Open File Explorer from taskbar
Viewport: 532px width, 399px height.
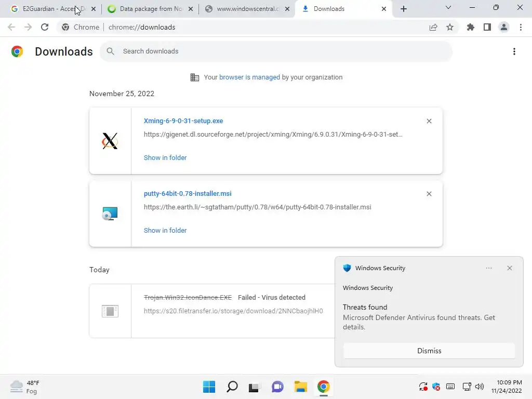(301, 387)
